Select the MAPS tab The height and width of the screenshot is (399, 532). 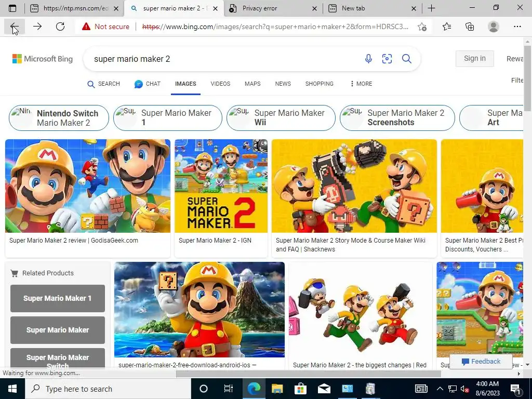tap(252, 84)
